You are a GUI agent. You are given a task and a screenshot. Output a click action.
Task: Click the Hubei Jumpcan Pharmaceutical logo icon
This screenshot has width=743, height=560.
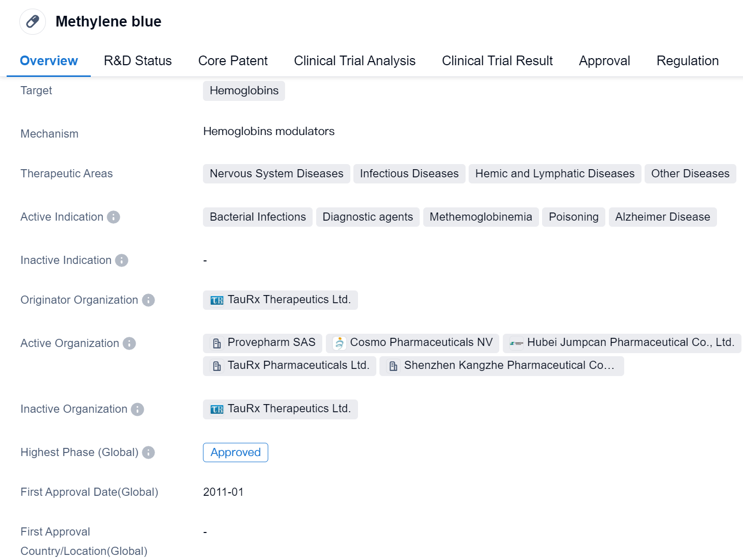pyautogui.click(x=516, y=343)
